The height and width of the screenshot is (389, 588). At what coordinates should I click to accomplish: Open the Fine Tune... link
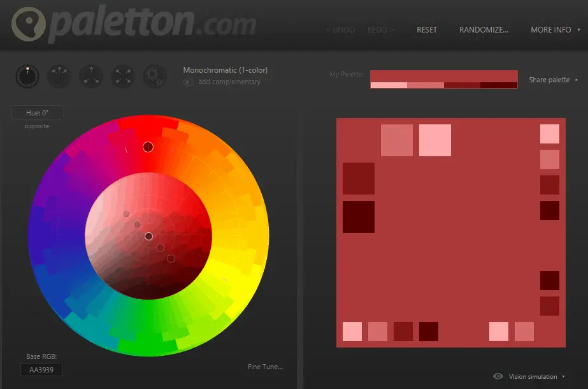[x=265, y=367]
